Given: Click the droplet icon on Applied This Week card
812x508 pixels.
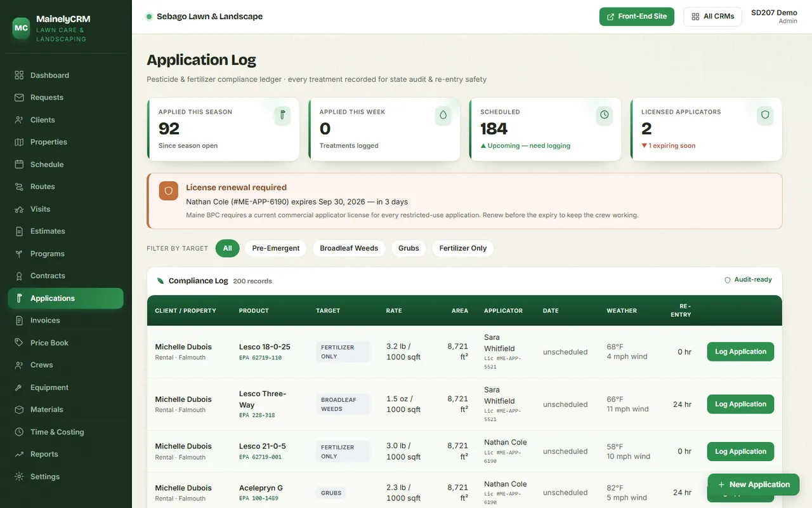Looking at the screenshot, I should (443, 115).
